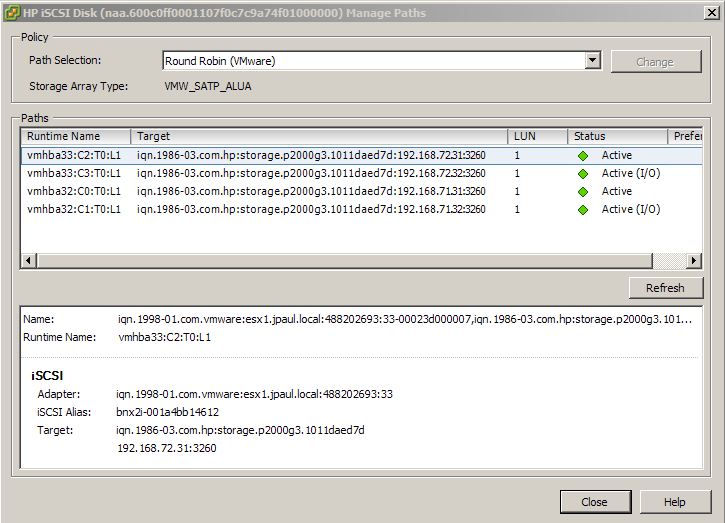
Task: Click the paths list left scroll arrow
Action: click(x=29, y=260)
